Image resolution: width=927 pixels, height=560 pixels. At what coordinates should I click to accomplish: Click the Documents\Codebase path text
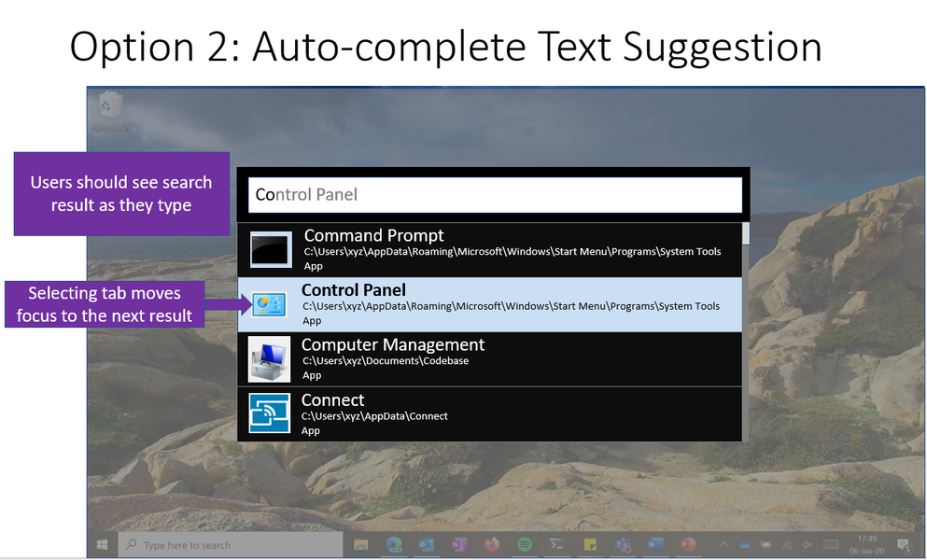pyautogui.click(x=386, y=360)
